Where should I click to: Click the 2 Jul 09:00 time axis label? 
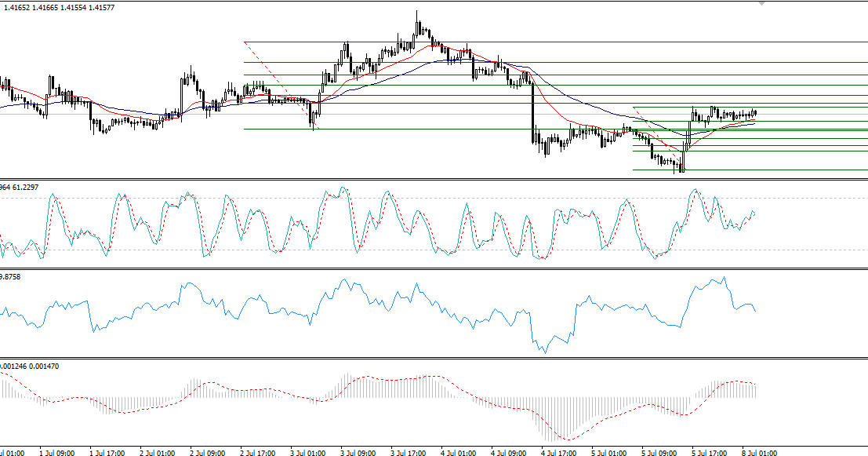click(208, 453)
